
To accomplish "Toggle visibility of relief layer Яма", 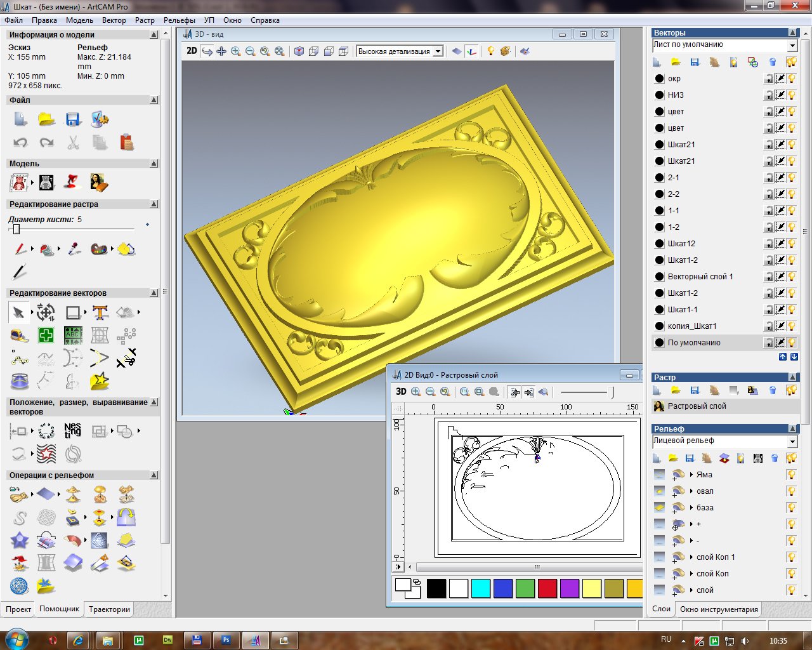I will pyautogui.click(x=791, y=475).
